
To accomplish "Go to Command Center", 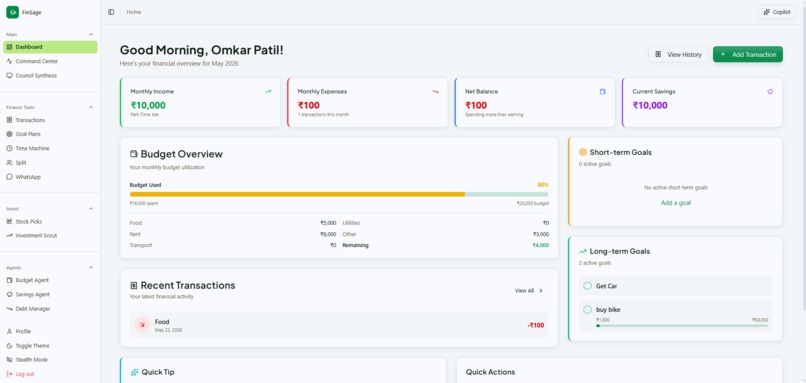I will click(x=50, y=61).
